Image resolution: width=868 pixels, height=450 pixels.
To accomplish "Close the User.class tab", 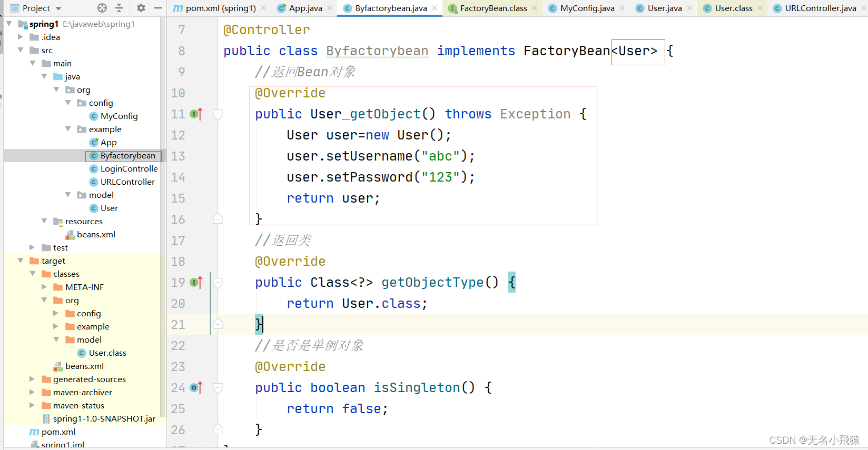I will (760, 8).
